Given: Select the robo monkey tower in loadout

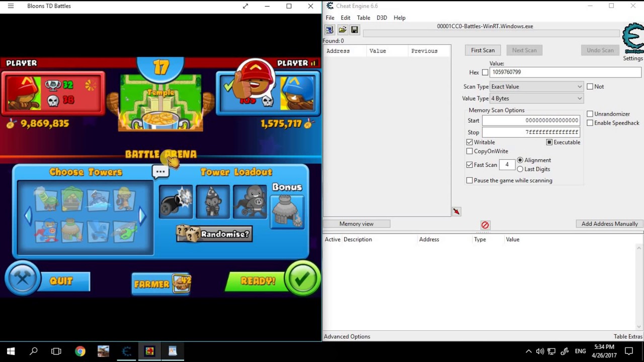Looking at the screenshot, I should [x=250, y=202].
